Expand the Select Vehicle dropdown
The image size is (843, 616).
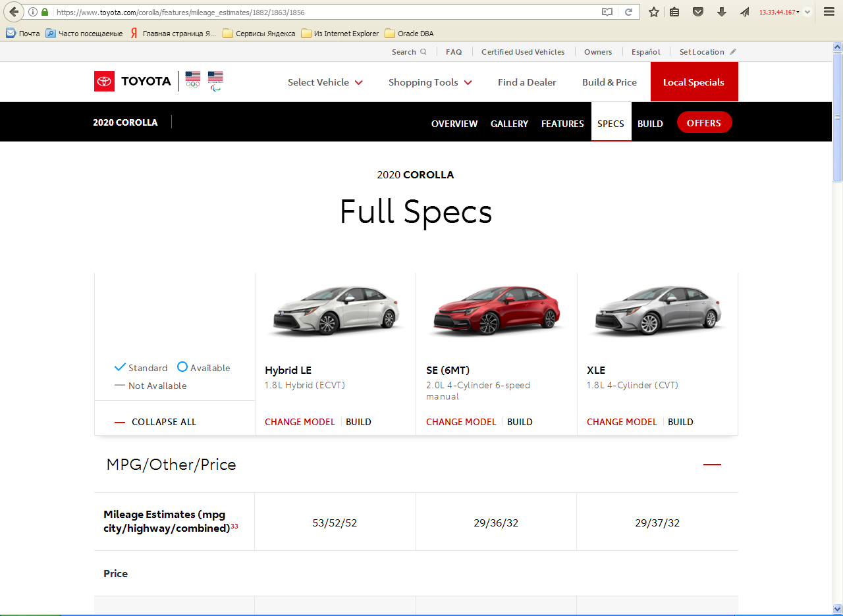point(325,82)
